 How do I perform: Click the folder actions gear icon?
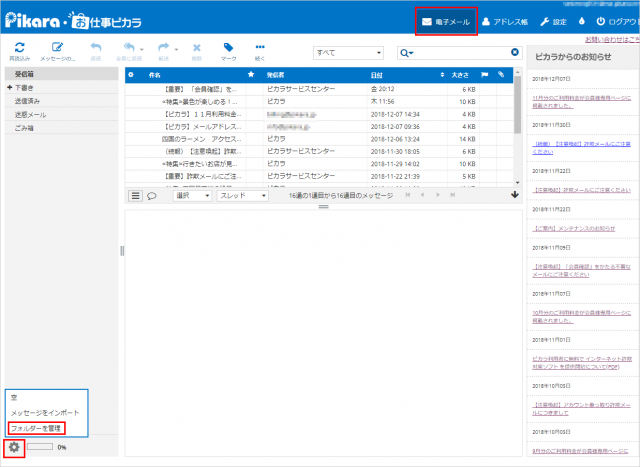(14, 446)
